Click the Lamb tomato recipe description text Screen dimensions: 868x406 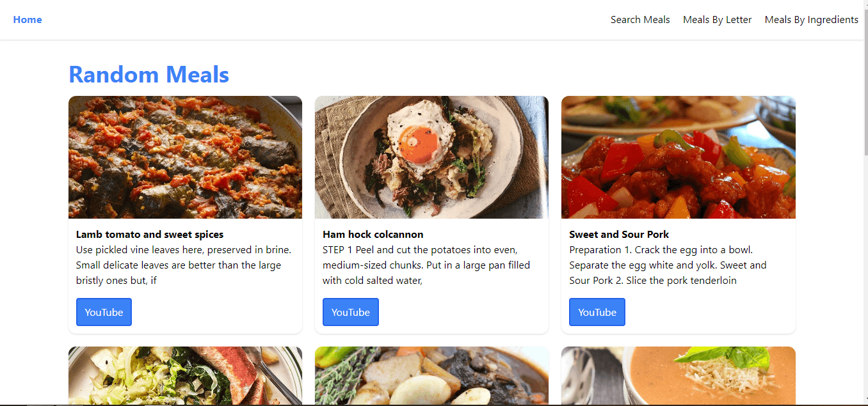(x=184, y=265)
